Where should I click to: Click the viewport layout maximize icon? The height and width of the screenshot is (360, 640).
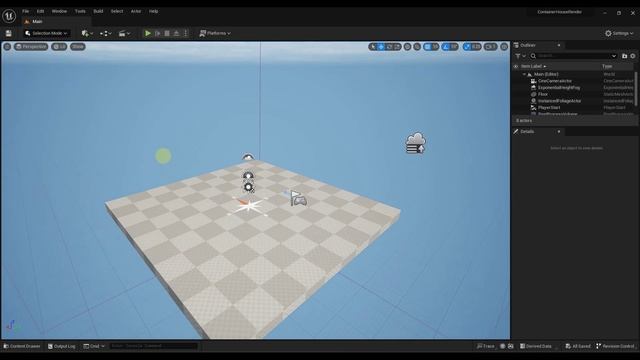tap(504, 47)
